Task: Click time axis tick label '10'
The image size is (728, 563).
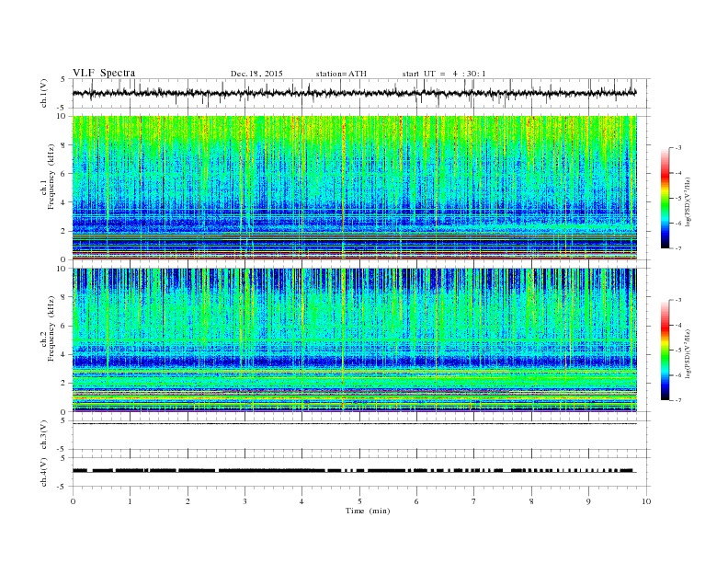Action: tap(646, 501)
